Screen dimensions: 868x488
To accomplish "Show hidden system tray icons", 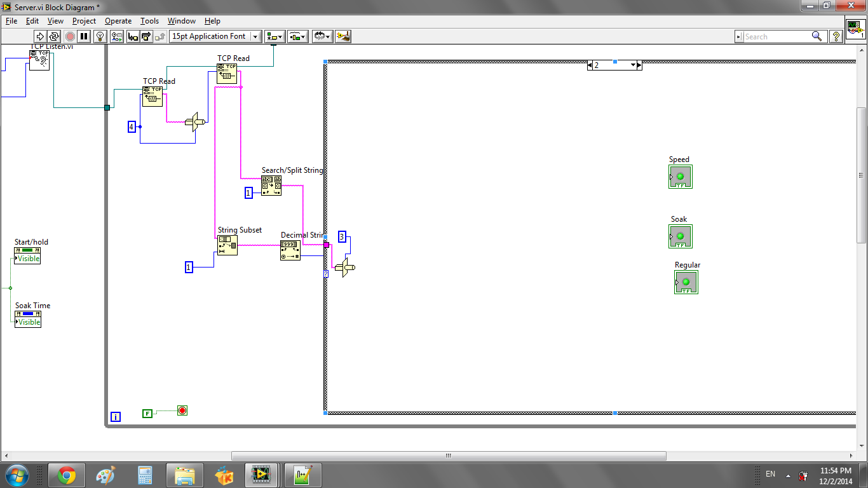I will coord(788,475).
